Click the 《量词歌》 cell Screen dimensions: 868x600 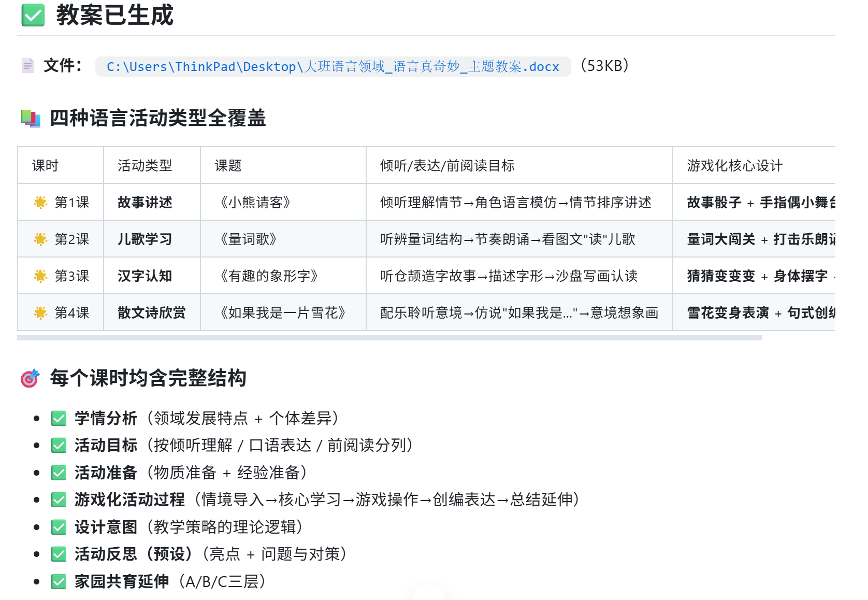(x=283, y=239)
